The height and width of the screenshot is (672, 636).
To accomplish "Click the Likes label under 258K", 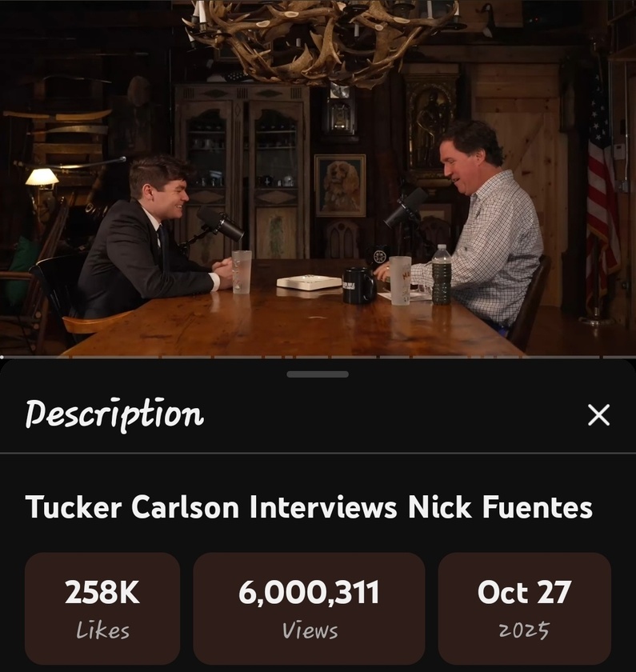I will coord(103,630).
